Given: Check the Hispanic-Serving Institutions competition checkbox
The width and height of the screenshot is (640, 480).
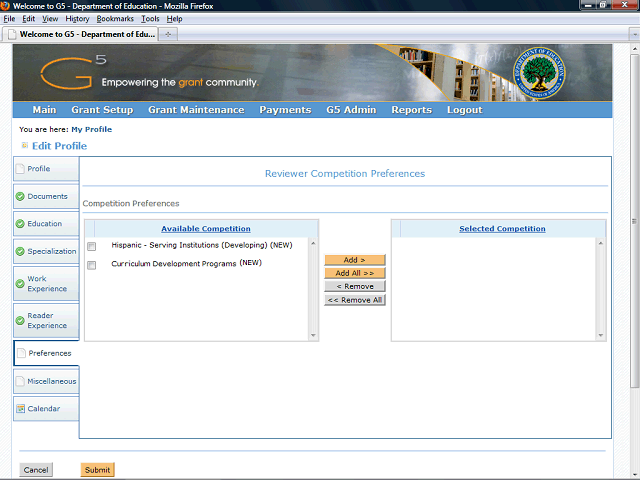Looking at the screenshot, I should [x=92, y=246].
